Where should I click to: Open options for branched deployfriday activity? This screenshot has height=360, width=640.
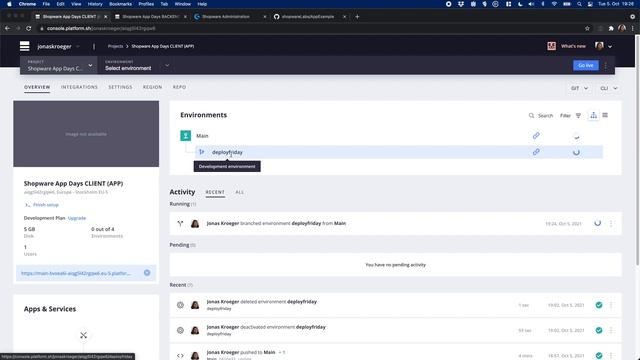[x=611, y=223]
